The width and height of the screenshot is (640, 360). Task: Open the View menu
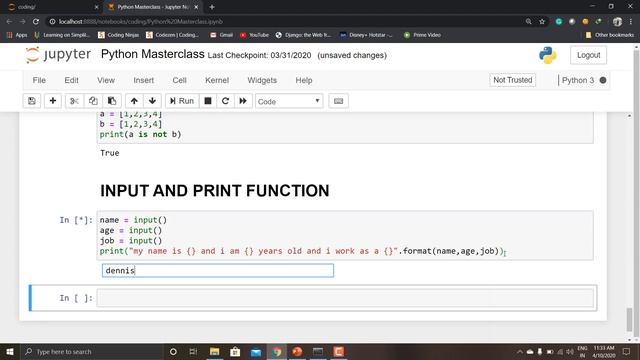(x=106, y=80)
